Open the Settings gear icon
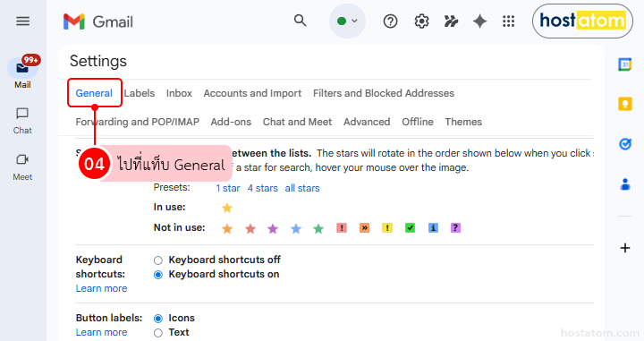The height and width of the screenshot is (341, 644). pyautogui.click(x=421, y=21)
